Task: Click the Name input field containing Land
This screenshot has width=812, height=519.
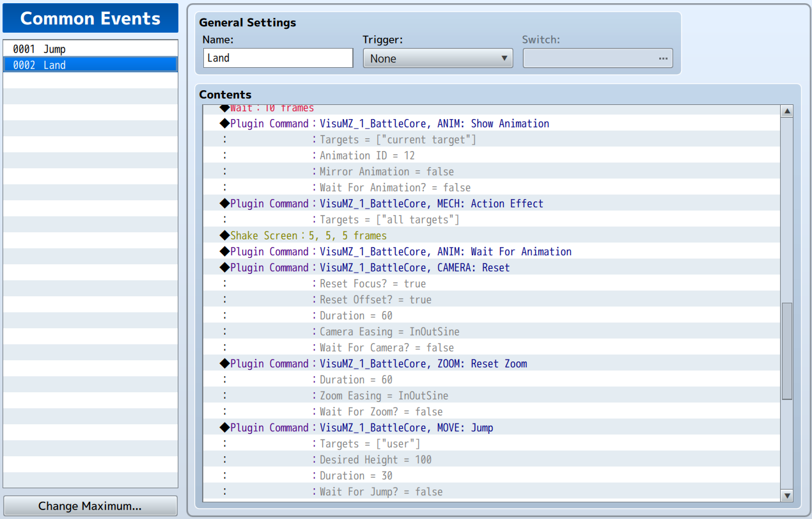Action: pos(278,58)
